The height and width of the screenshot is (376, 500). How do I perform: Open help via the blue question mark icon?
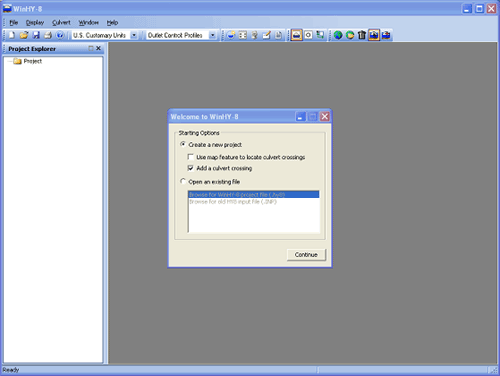click(60, 35)
